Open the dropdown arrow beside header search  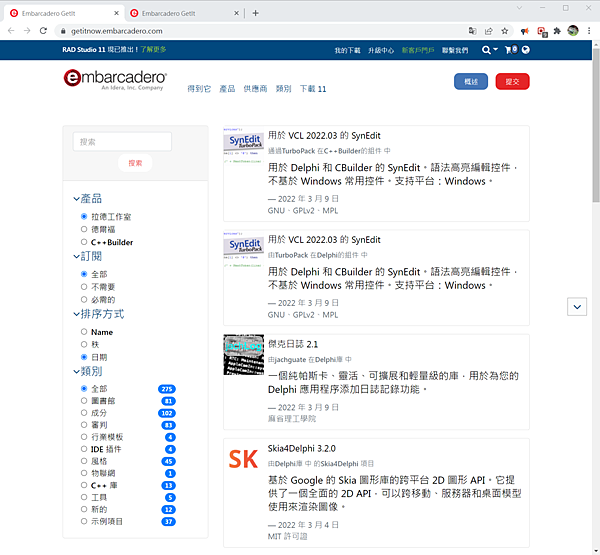tap(496, 49)
